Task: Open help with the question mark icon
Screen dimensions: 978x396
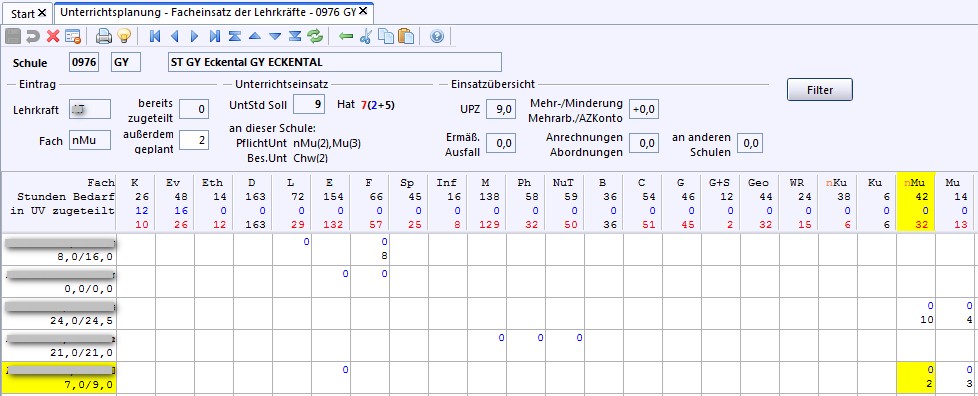Action: pyautogui.click(x=437, y=36)
